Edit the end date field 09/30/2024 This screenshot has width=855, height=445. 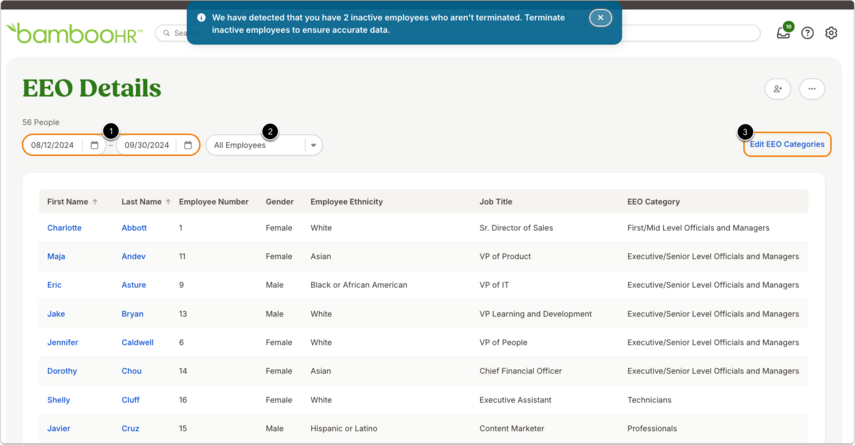coord(147,145)
